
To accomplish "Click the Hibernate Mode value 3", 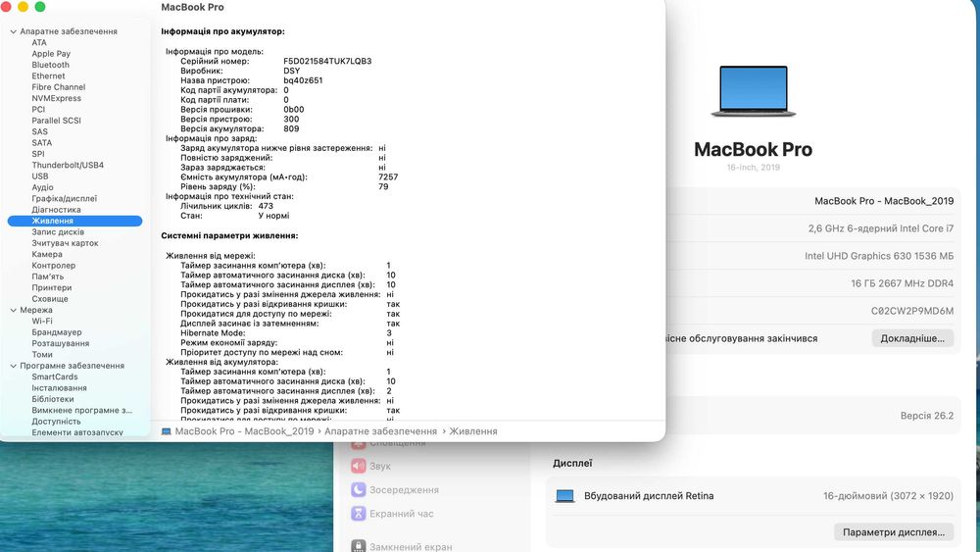I will click(x=389, y=333).
